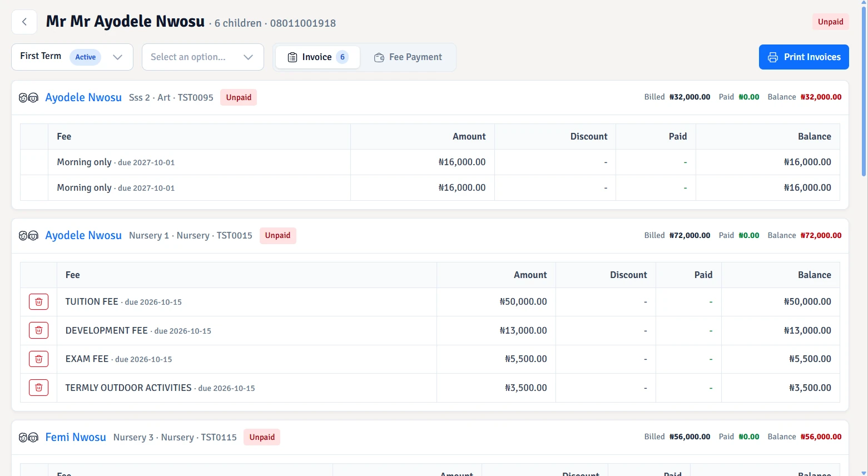This screenshot has width=868, height=476.
Task: Click the Unpaid badge next to TST0015
Action: pos(277,235)
